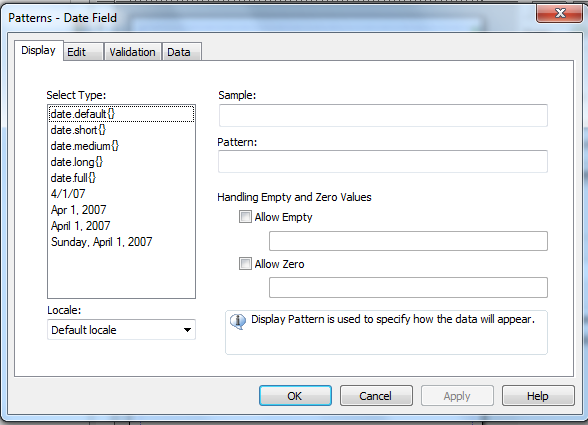Enable the Allow Empty checkbox

245,217
